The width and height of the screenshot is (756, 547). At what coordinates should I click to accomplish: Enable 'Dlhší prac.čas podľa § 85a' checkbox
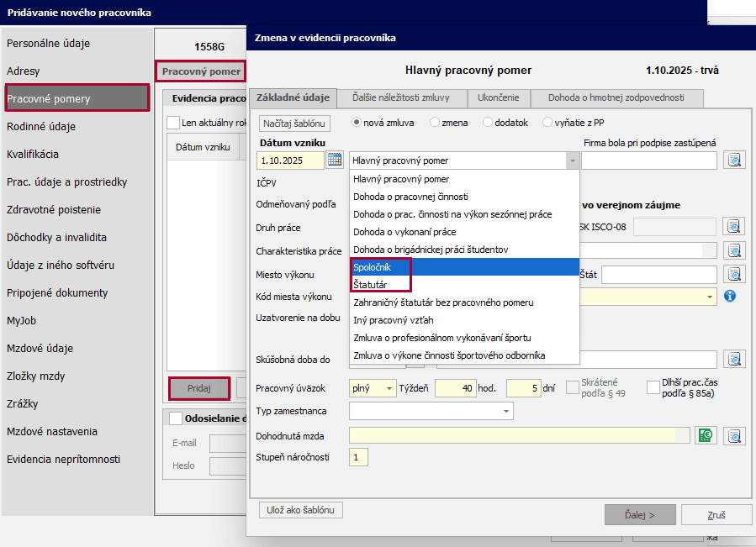(x=653, y=387)
